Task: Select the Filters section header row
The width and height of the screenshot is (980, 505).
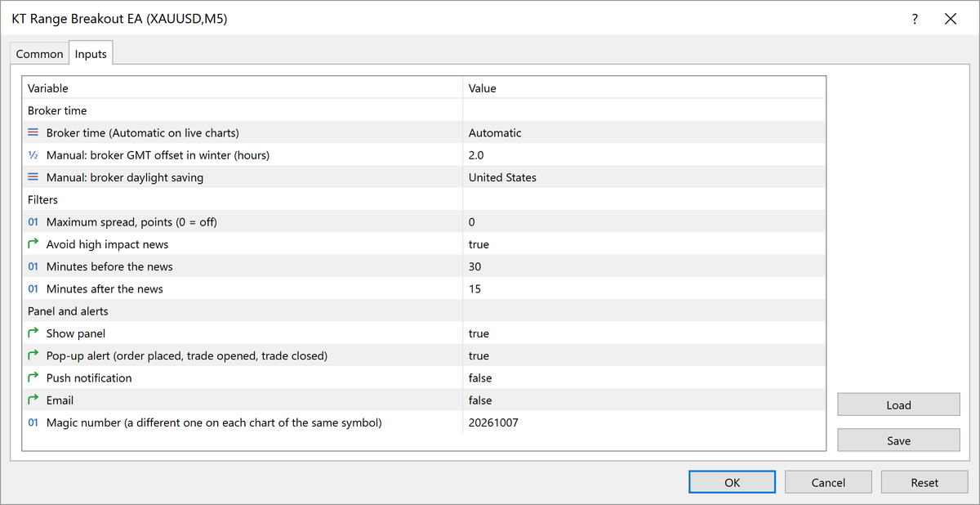Action: click(x=425, y=199)
